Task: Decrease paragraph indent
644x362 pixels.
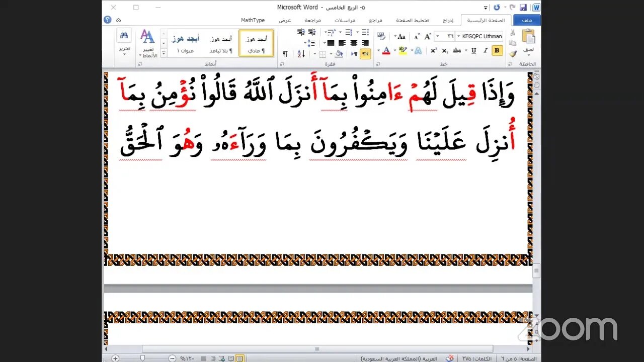Action: (312, 32)
